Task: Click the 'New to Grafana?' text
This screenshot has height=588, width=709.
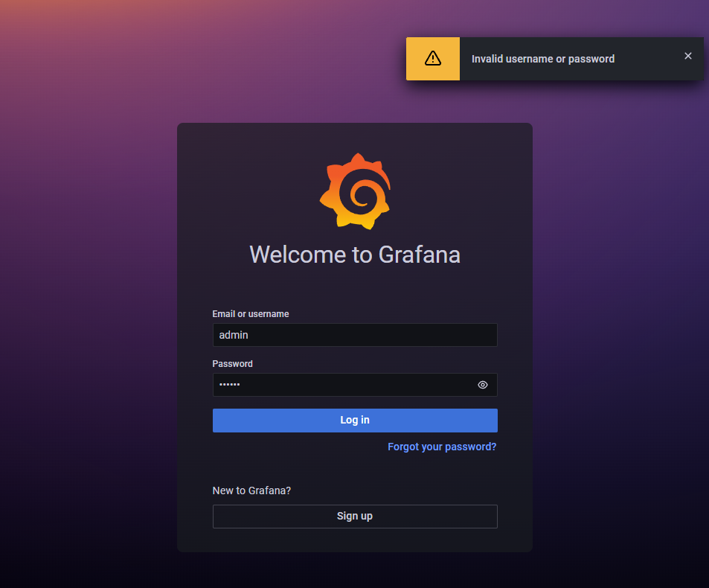Action: tap(251, 490)
